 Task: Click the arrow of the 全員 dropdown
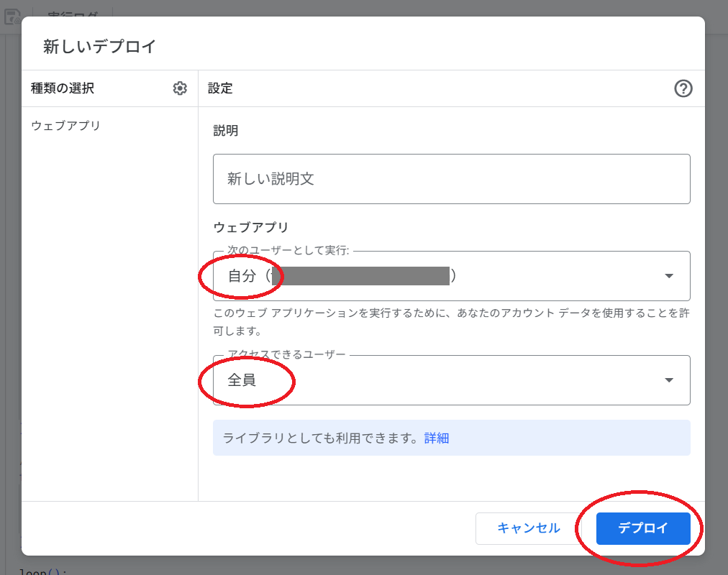(668, 380)
